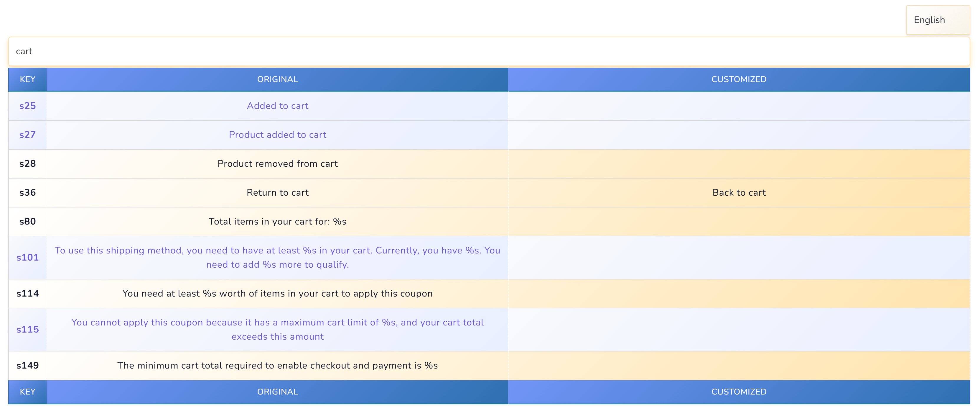Edit the customized cell for key s149
The image size is (980, 414).
pyautogui.click(x=738, y=366)
